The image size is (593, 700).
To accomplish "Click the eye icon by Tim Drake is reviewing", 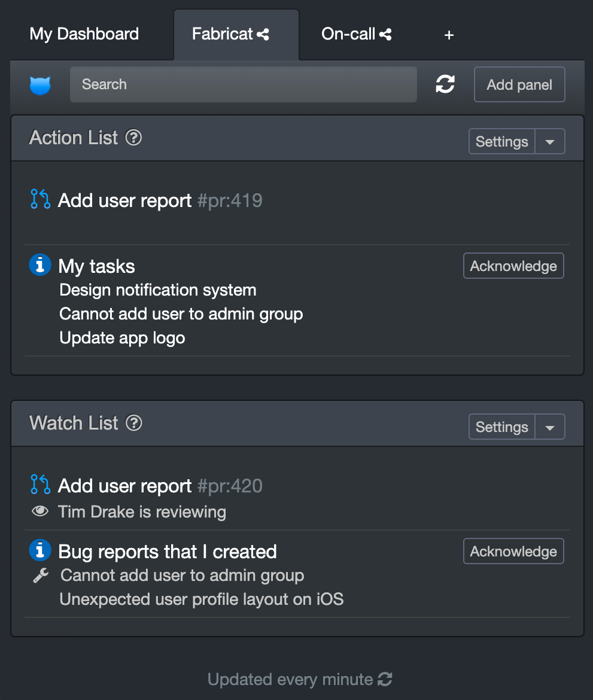I will (40, 511).
